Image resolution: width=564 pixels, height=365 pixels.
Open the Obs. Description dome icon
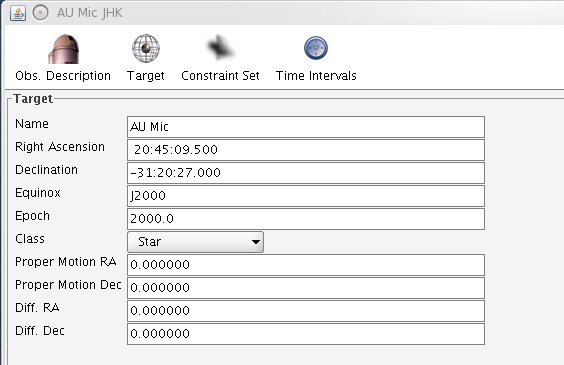(x=63, y=49)
